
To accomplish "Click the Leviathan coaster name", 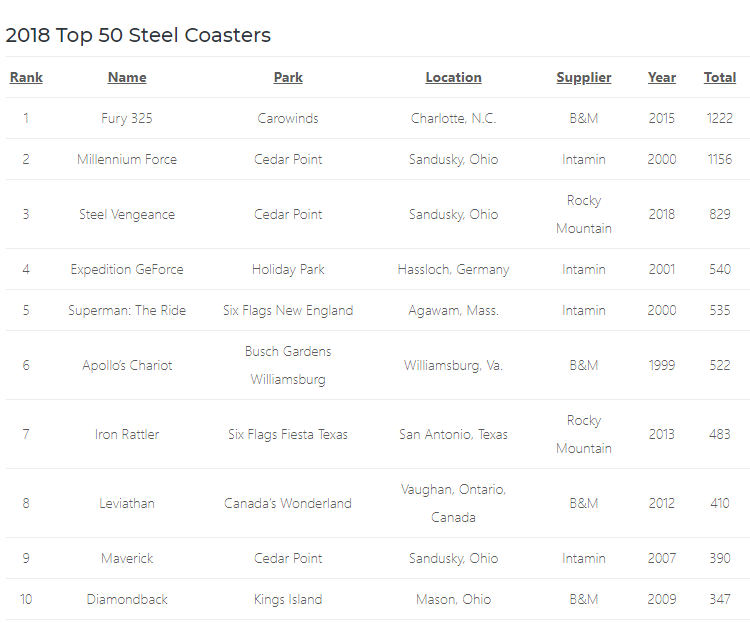I will 127,503.
